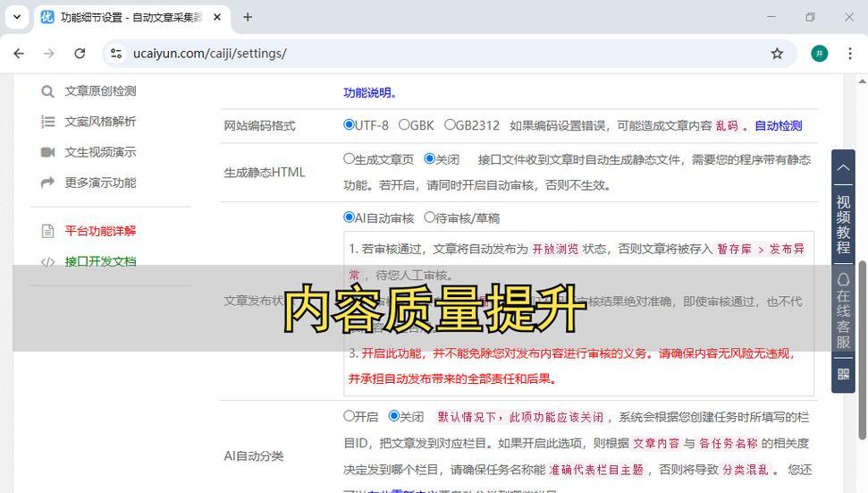Click the 自动检测 link
The image size is (868, 493).
779,126
